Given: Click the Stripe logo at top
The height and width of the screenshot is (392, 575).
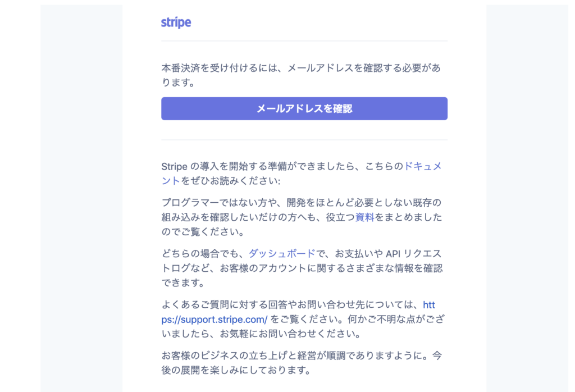Looking at the screenshot, I should click(x=176, y=22).
